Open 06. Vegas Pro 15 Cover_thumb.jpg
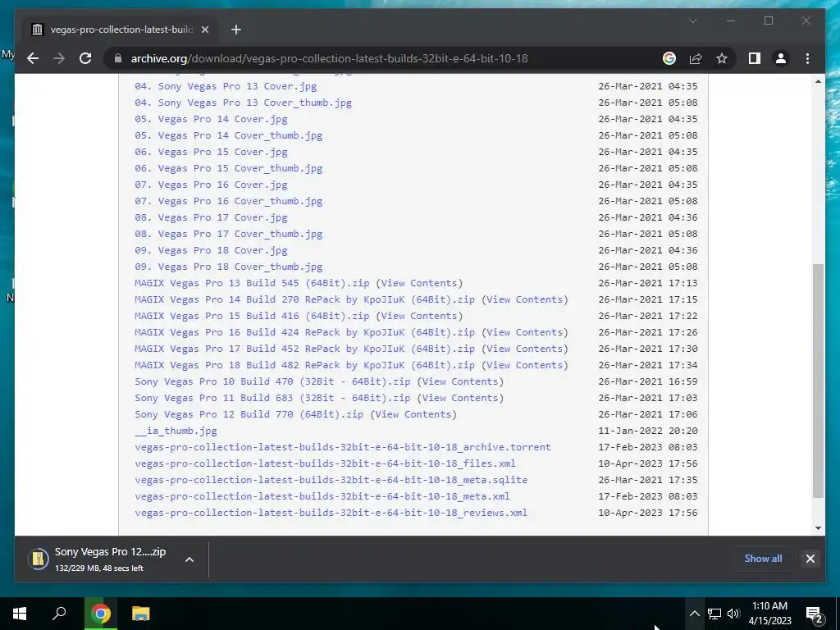840x630 pixels. 229,168
